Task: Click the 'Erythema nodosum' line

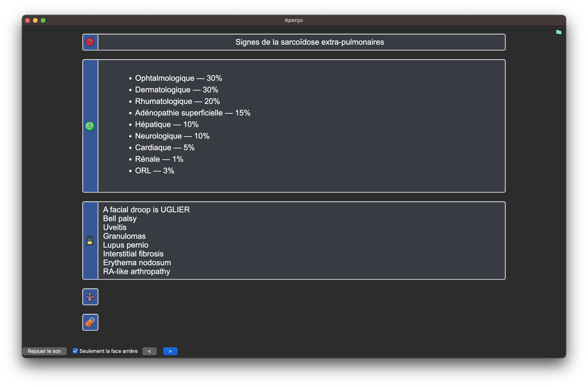Action: pos(137,263)
